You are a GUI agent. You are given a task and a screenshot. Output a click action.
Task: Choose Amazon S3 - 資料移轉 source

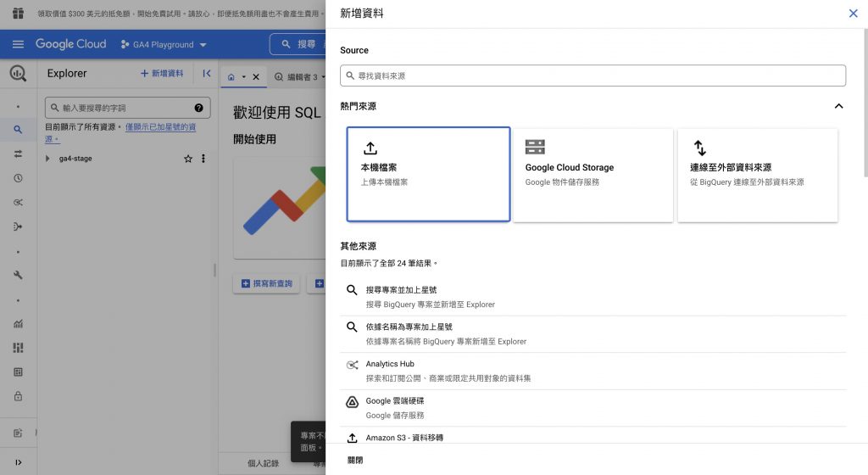pyautogui.click(x=593, y=436)
